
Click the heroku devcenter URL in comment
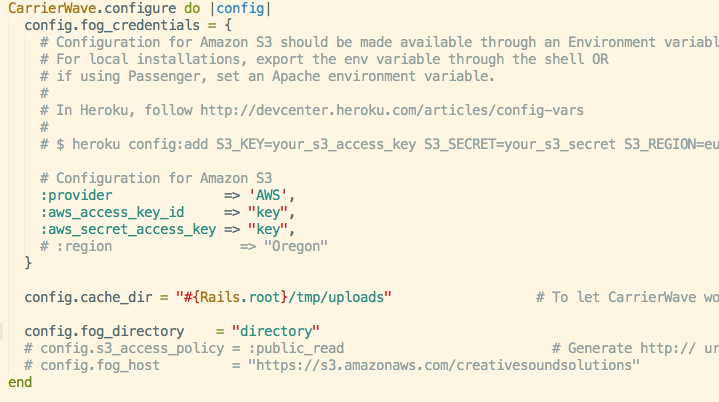pos(392,110)
